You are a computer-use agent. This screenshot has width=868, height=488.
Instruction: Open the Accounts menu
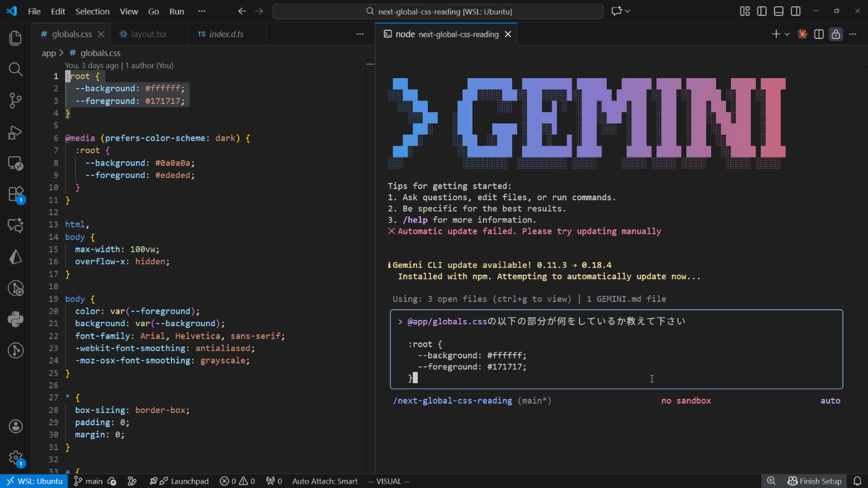15,427
